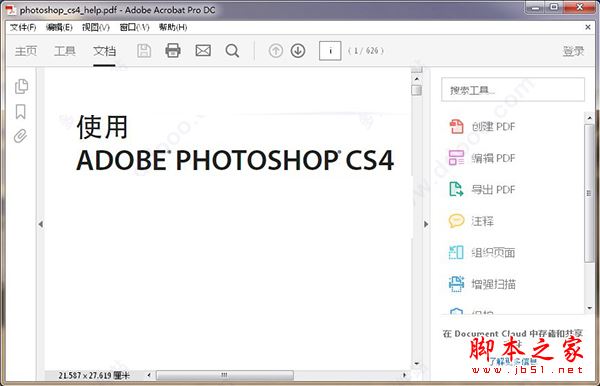The height and width of the screenshot is (386, 600).
Task: Open the attachments paperclip panel
Action: coord(21,136)
